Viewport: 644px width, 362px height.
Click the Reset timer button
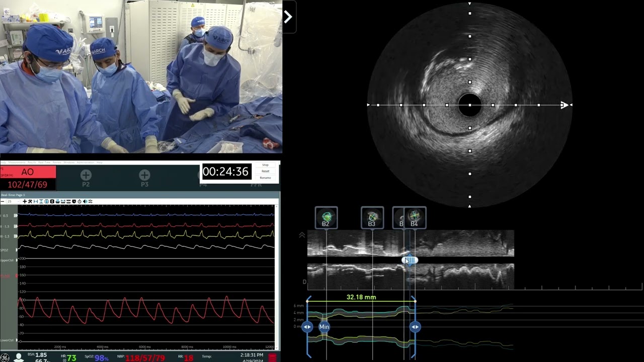click(x=265, y=171)
